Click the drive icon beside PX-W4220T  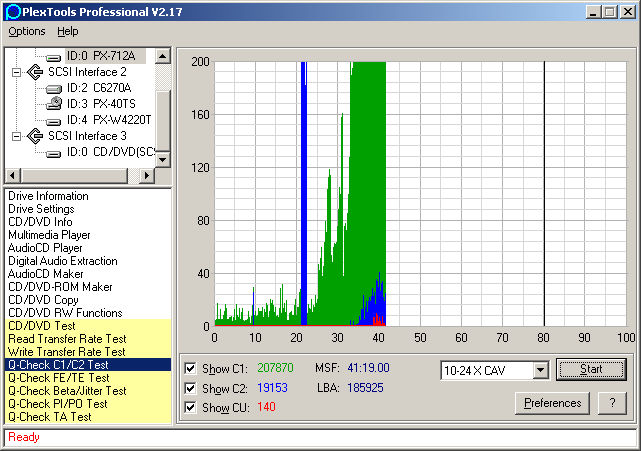pos(54,121)
